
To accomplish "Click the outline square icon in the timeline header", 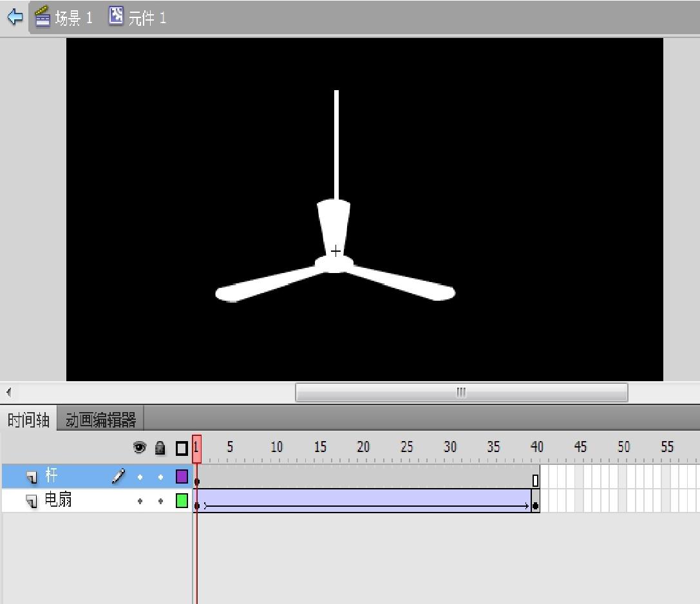I will (x=182, y=448).
